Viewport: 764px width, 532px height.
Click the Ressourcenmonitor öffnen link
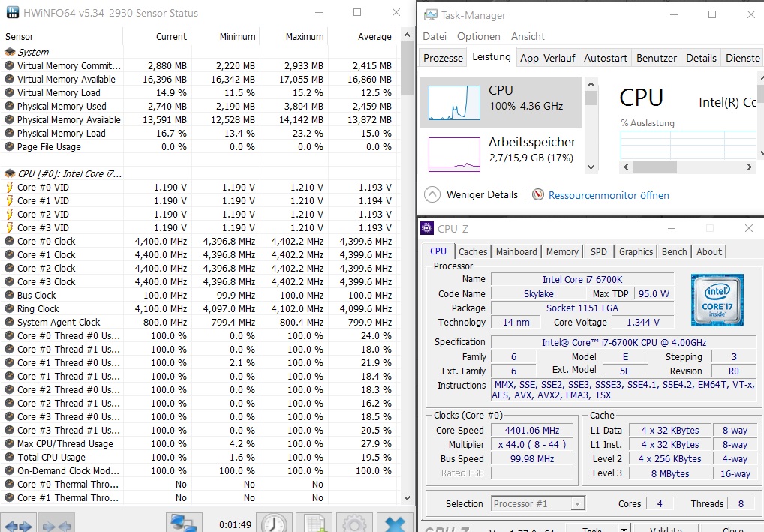pos(609,195)
